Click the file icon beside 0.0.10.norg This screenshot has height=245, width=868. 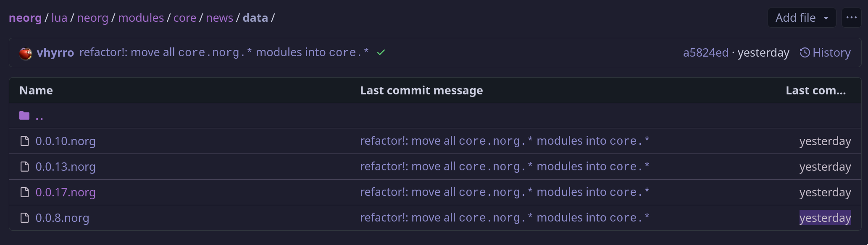click(x=24, y=141)
